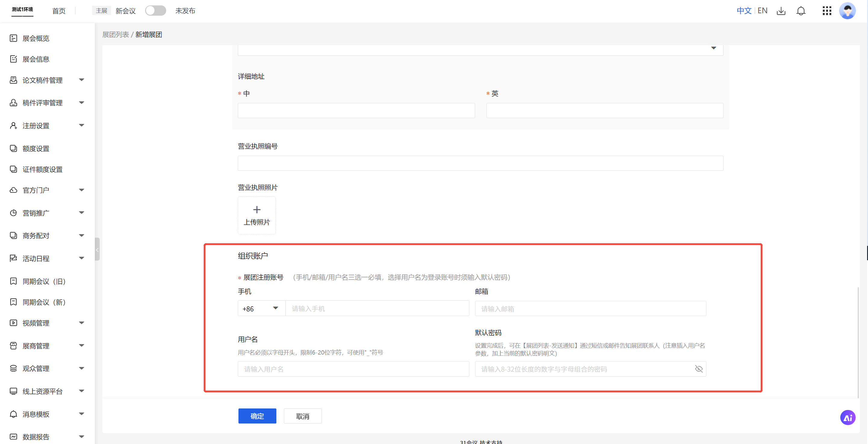Click the plus icon to upload license photo

pyautogui.click(x=257, y=210)
